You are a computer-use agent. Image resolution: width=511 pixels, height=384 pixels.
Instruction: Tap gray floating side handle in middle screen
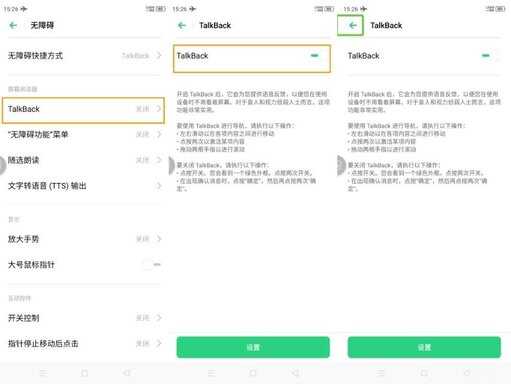coord(172,165)
